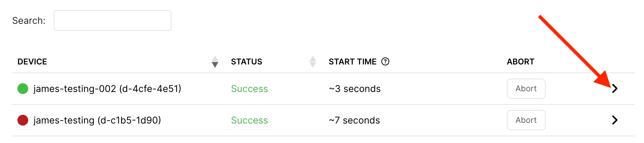Click the Success status for james-testing-002
644x143 pixels.
(x=249, y=89)
